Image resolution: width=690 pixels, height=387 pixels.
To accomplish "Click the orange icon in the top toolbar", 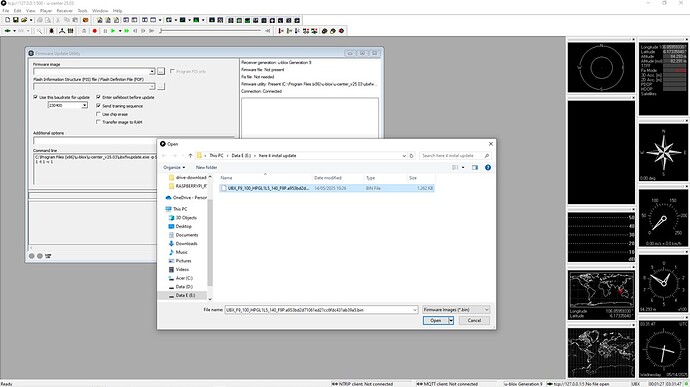I will [x=85, y=20].
